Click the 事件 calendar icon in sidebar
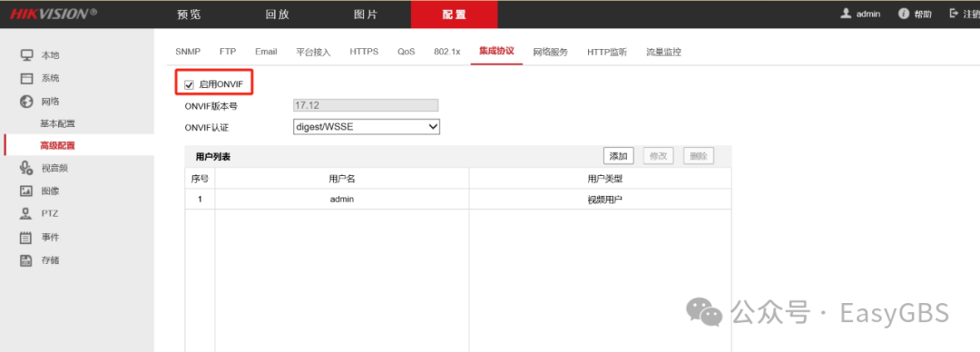980x352 pixels. click(x=26, y=237)
